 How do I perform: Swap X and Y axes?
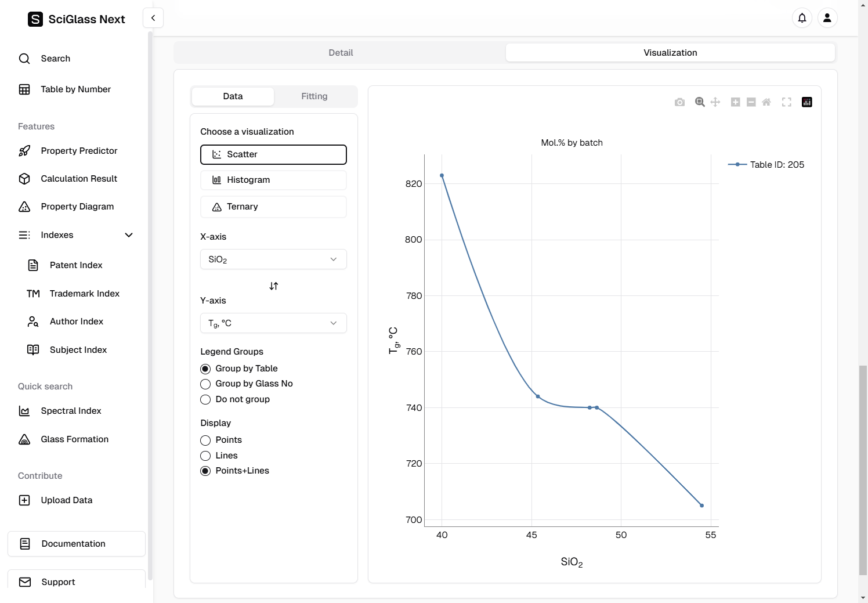(x=274, y=286)
